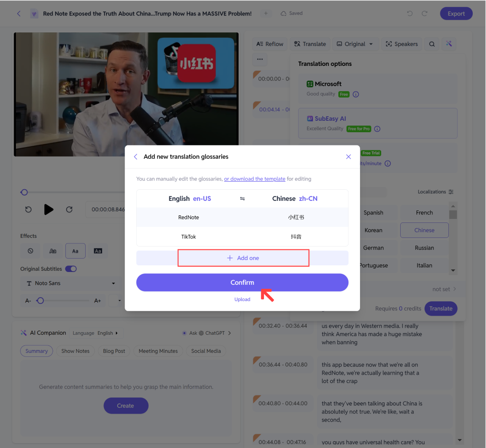Click the video preview thumbnail
The image size is (486, 448).
(126, 94)
